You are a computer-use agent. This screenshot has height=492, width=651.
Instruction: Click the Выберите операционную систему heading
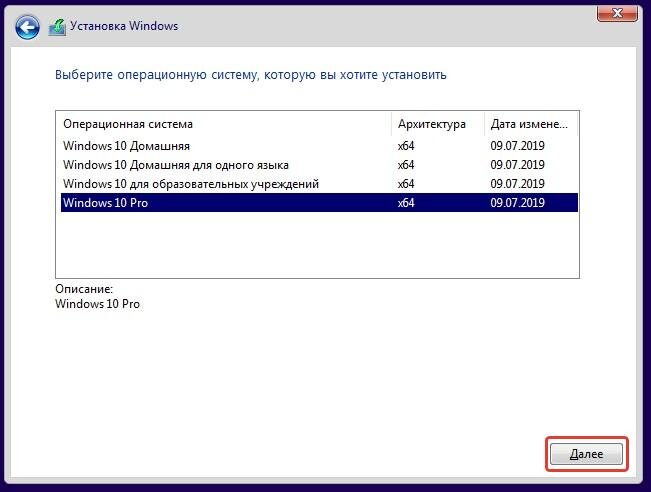(x=251, y=75)
